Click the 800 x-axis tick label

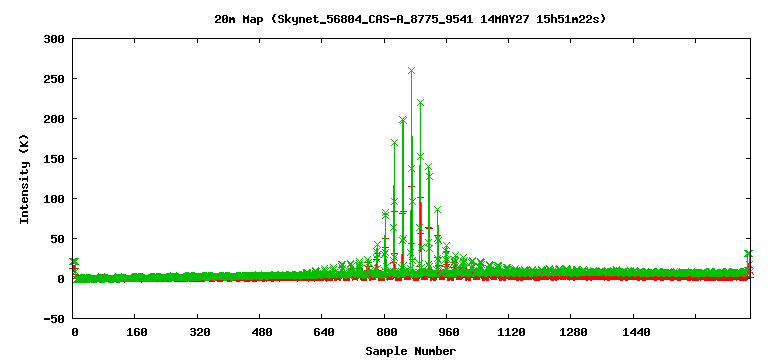[x=386, y=332]
